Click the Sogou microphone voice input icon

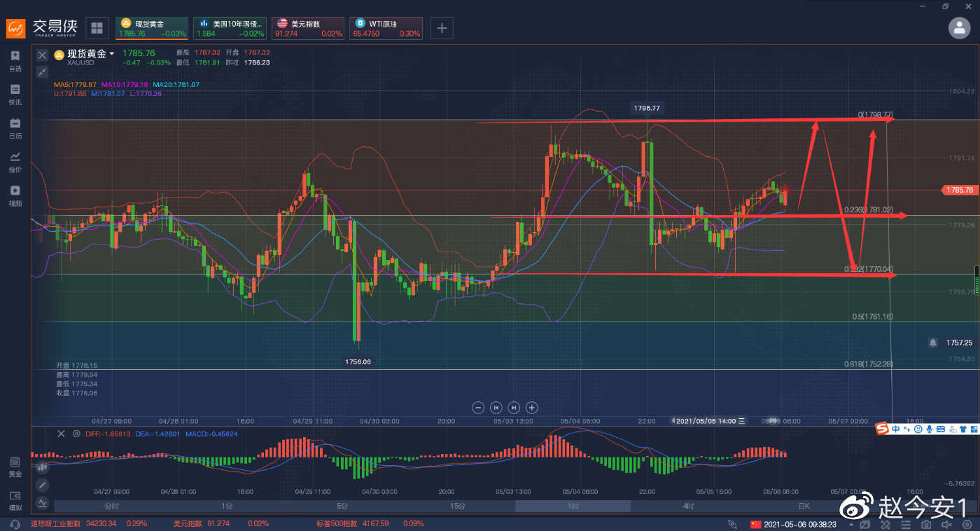929,429
